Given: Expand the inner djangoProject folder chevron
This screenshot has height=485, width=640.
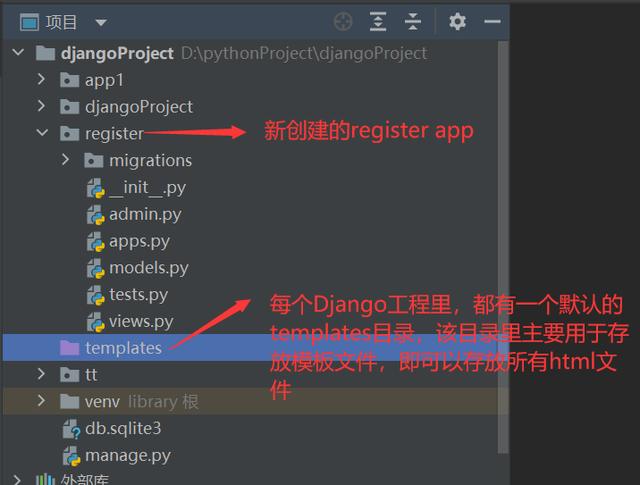Looking at the screenshot, I should click(x=41, y=106).
